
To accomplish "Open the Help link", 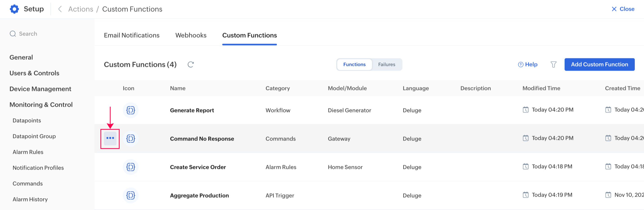I will coord(527,65).
